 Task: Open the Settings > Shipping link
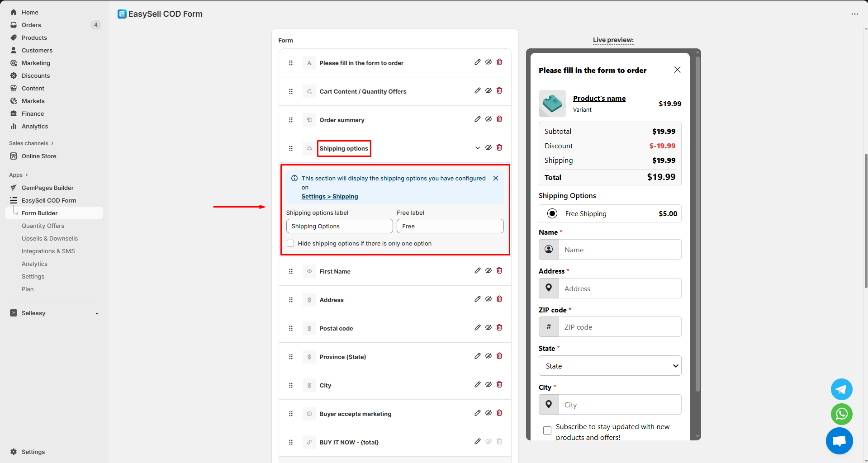point(330,196)
